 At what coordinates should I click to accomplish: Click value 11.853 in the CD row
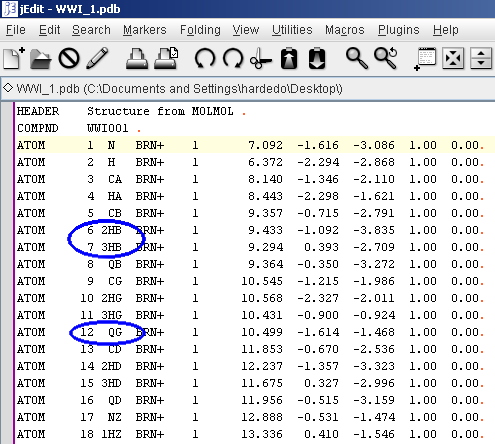click(x=262, y=349)
